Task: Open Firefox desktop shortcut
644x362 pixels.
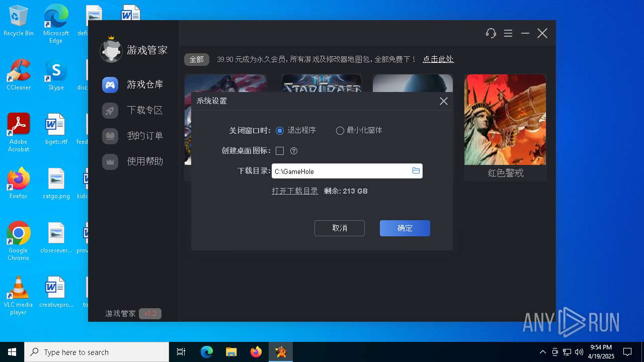Action: (x=19, y=184)
